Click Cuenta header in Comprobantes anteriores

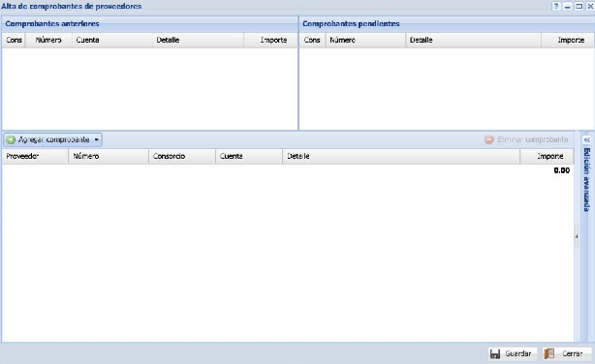coord(112,41)
